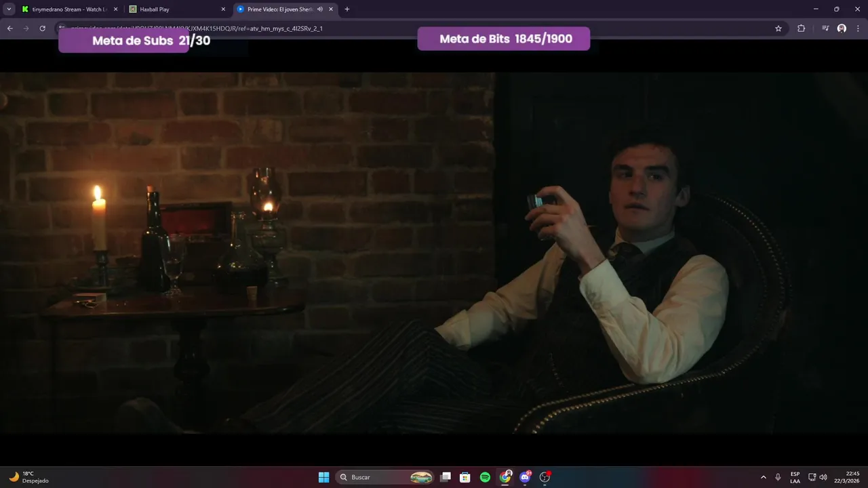Click the Meta de Bits 1845/1900 overlay
The height and width of the screenshot is (488, 868).
(504, 39)
